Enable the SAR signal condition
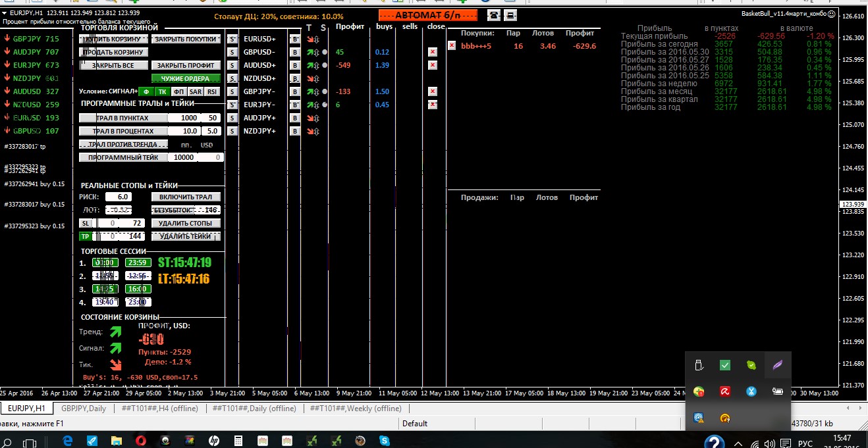The image size is (868, 448). [196, 91]
